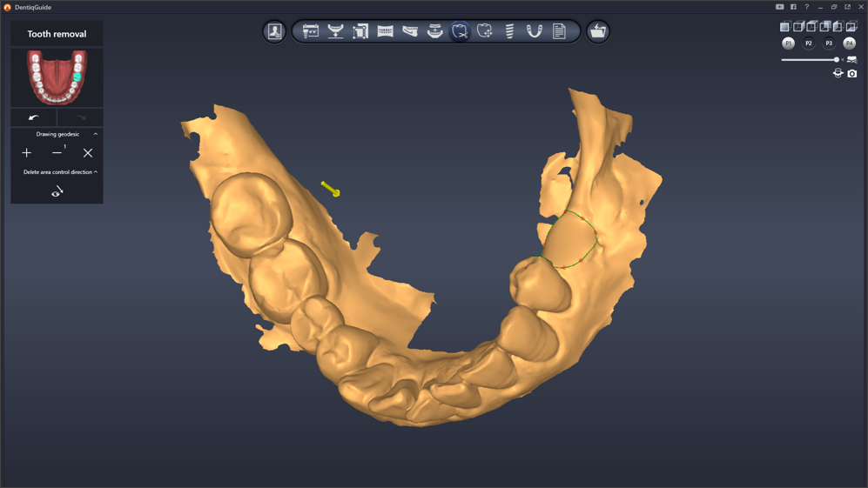Click the undo arrow button

tap(34, 117)
